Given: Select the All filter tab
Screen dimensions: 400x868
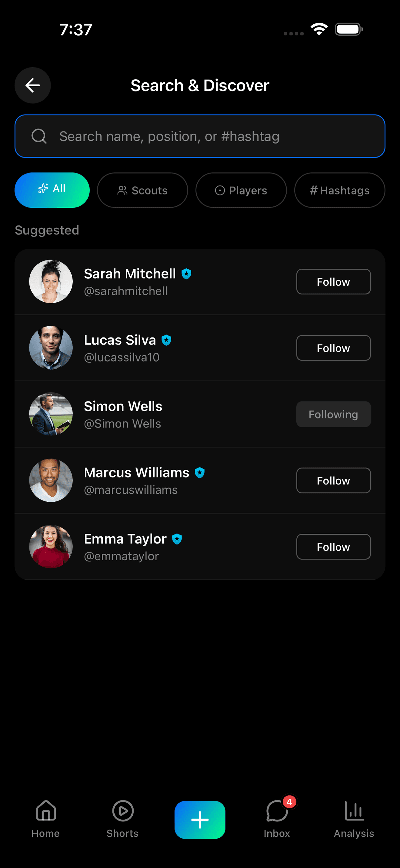Looking at the screenshot, I should 52,190.
